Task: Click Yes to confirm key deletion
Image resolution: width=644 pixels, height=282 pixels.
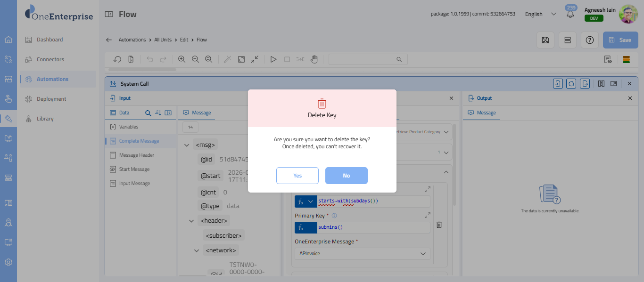Action: [x=297, y=176]
